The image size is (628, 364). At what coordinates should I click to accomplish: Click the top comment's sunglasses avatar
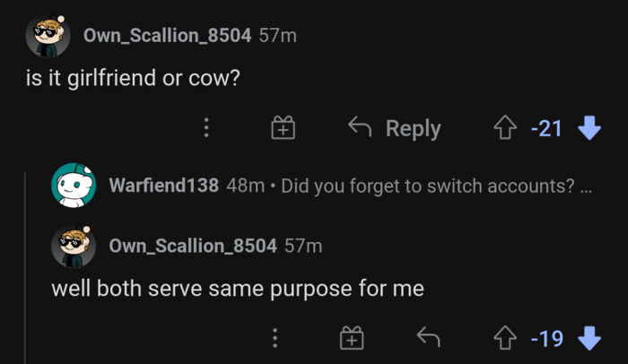(x=48, y=36)
